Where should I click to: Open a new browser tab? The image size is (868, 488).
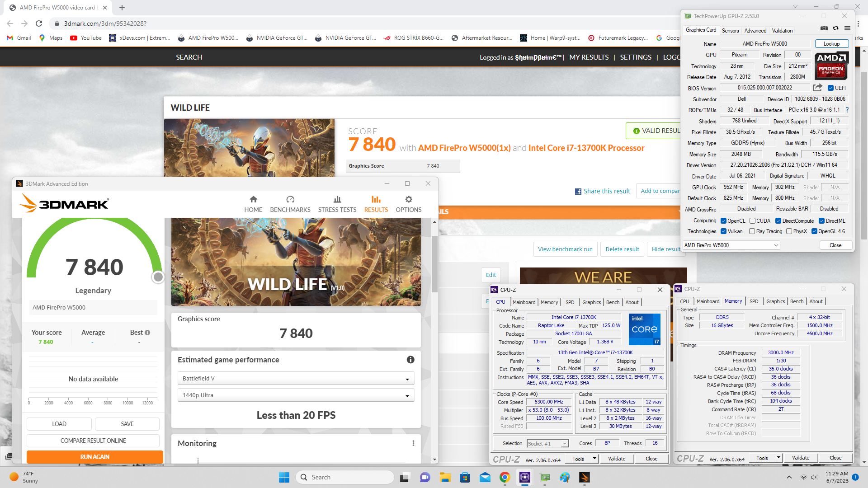[x=122, y=8]
